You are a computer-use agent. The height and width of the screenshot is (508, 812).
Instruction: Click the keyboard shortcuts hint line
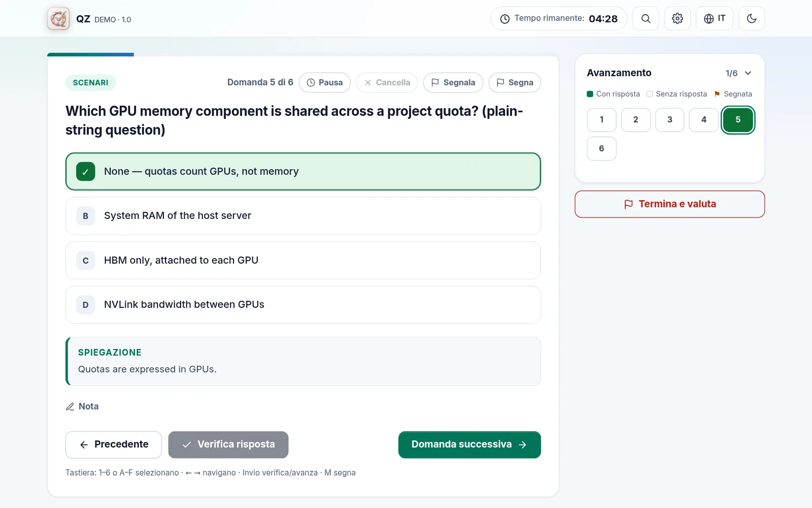click(x=211, y=473)
